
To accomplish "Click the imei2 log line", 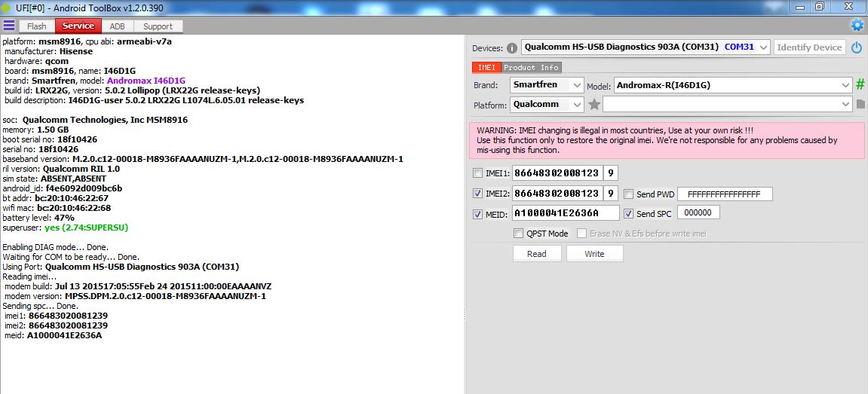I will (x=57, y=325).
